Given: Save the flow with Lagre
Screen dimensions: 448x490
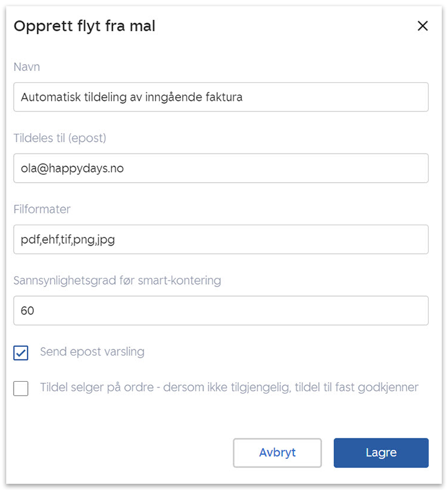Looking at the screenshot, I should pyautogui.click(x=381, y=453).
